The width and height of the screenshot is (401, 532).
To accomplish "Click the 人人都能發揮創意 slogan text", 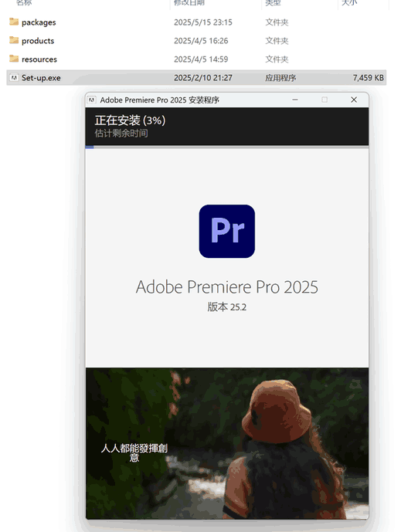I will click(x=134, y=452).
